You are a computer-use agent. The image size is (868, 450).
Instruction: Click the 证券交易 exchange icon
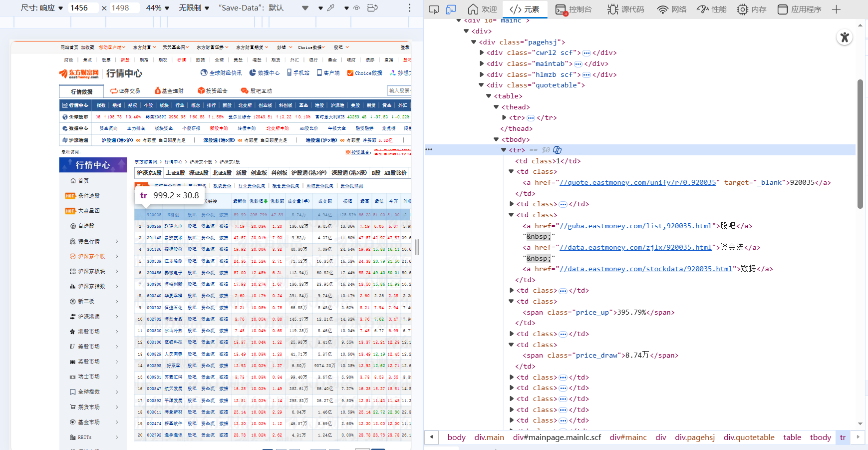pos(114,91)
